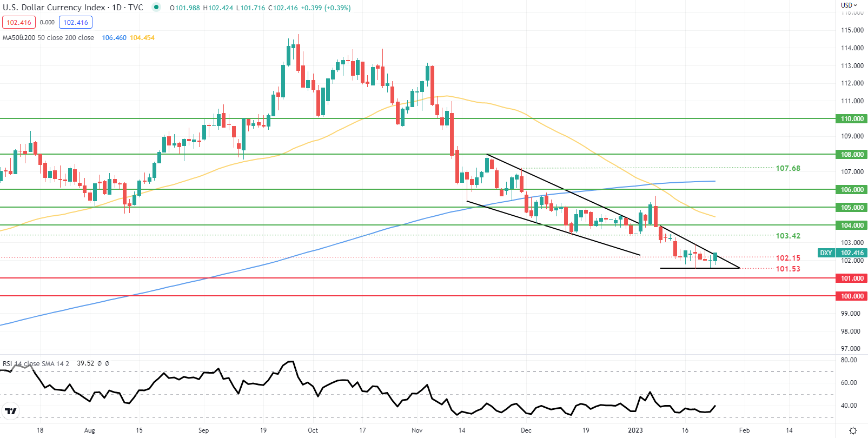Click the 115.000 price axis label
Viewport: 868px width, 438px height.
pos(852,30)
